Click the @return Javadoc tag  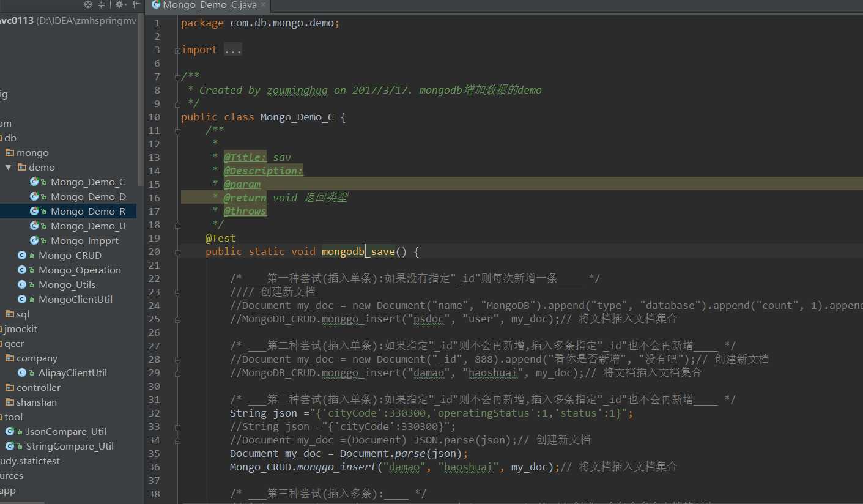tap(245, 198)
